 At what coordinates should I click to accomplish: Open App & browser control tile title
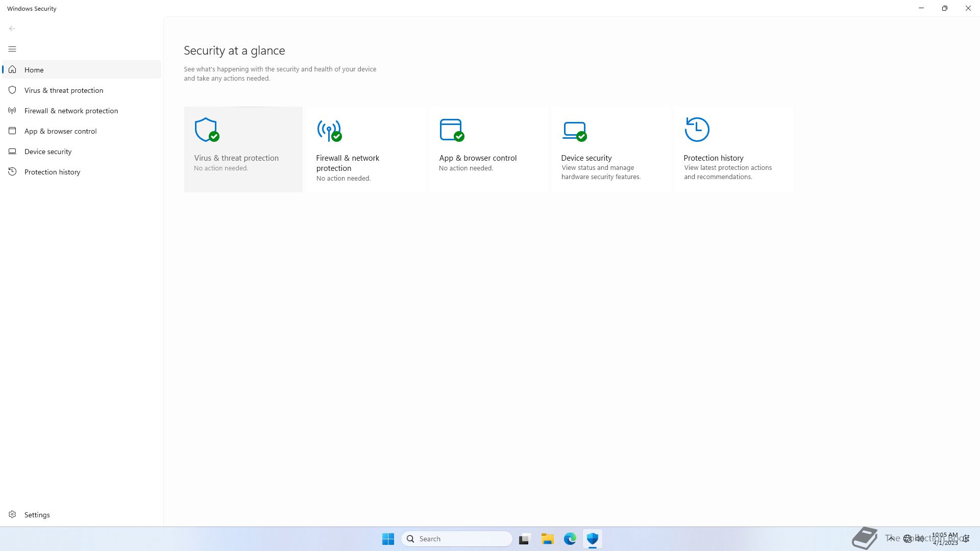[x=478, y=158]
